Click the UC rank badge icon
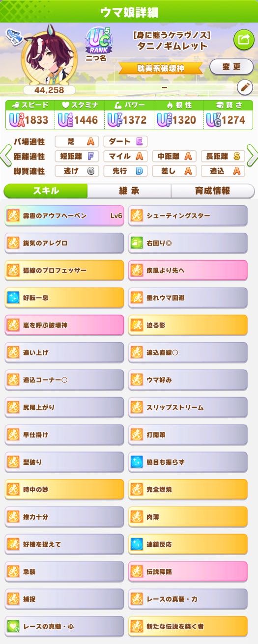The height and width of the screenshot is (644, 258). click(99, 40)
